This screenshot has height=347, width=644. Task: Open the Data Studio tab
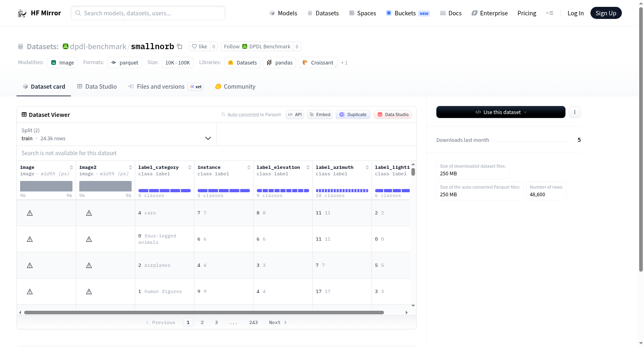point(97,86)
